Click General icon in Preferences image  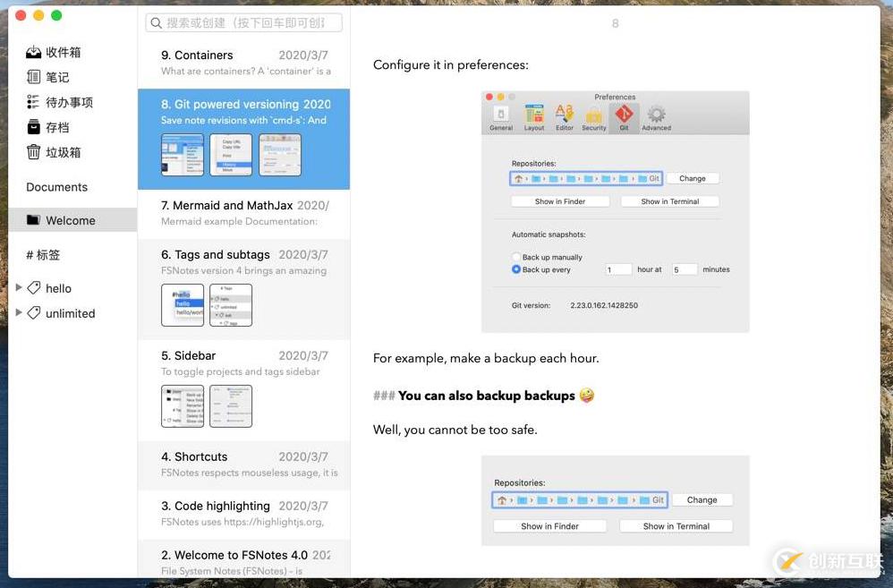tap(500, 114)
